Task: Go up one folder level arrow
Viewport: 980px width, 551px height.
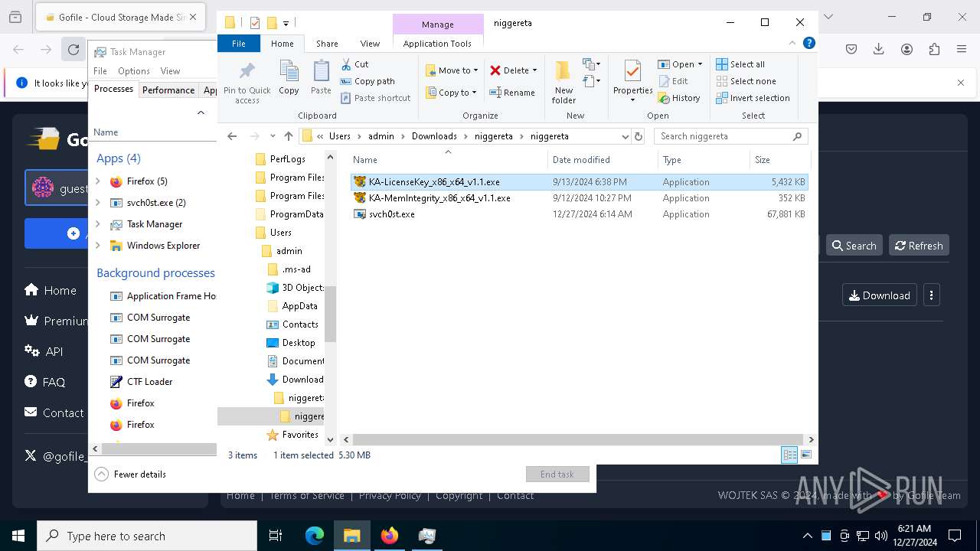Action: pyautogui.click(x=288, y=136)
